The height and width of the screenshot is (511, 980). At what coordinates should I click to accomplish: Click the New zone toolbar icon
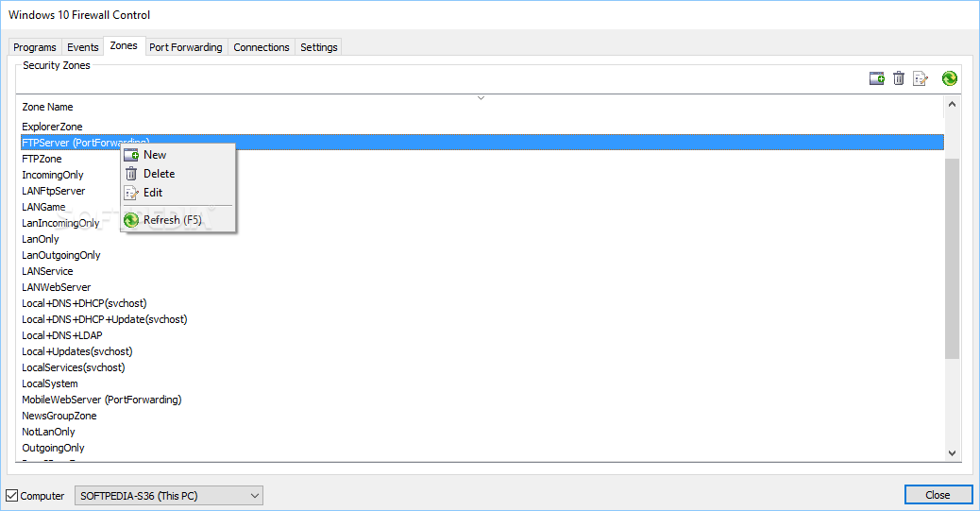click(877, 78)
